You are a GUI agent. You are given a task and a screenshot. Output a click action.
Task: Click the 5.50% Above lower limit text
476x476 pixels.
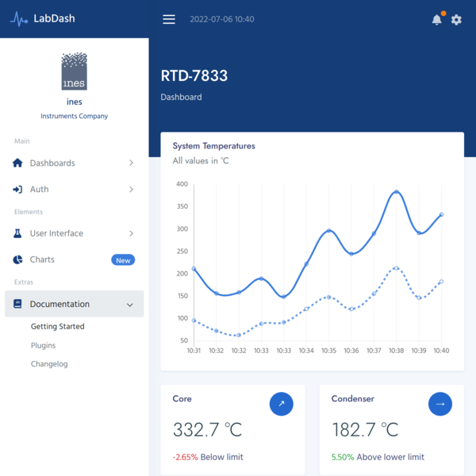[x=378, y=457]
